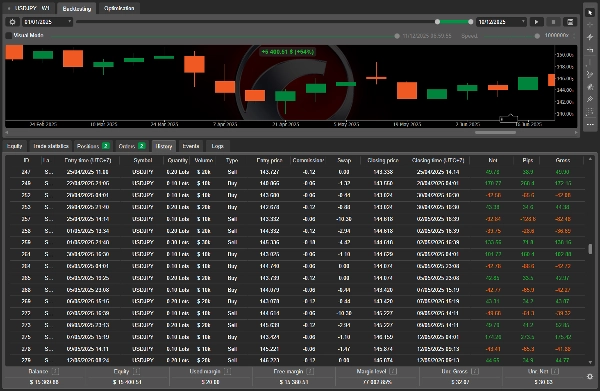Click the info icon next to Unr. Net
This screenshot has height=391, width=600.
click(x=555, y=371)
